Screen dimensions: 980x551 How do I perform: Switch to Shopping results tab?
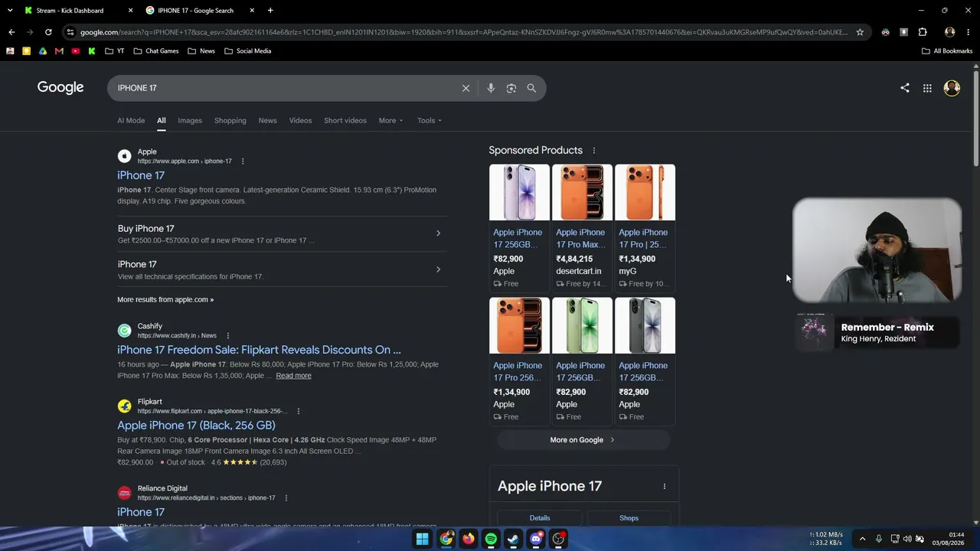[x=230, y=120]
